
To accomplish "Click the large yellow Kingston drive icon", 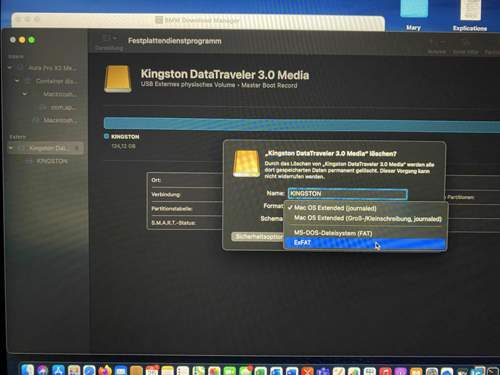I will [x=118, y=79].
